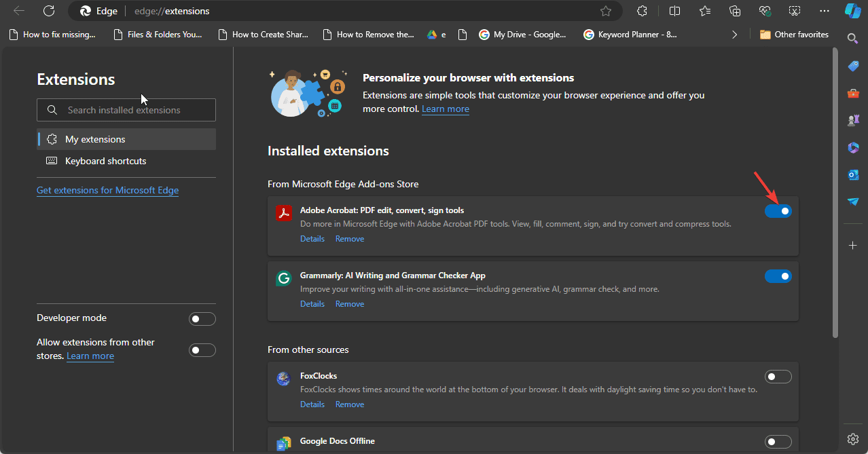
Task: Select My extensions in the sidebar
Action: tap(126, 139)
